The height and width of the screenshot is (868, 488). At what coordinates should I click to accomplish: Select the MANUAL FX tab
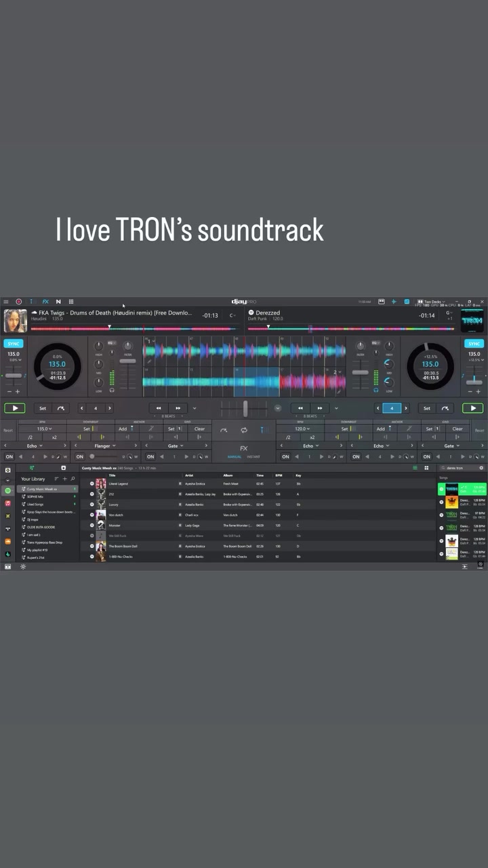[235, 457]
